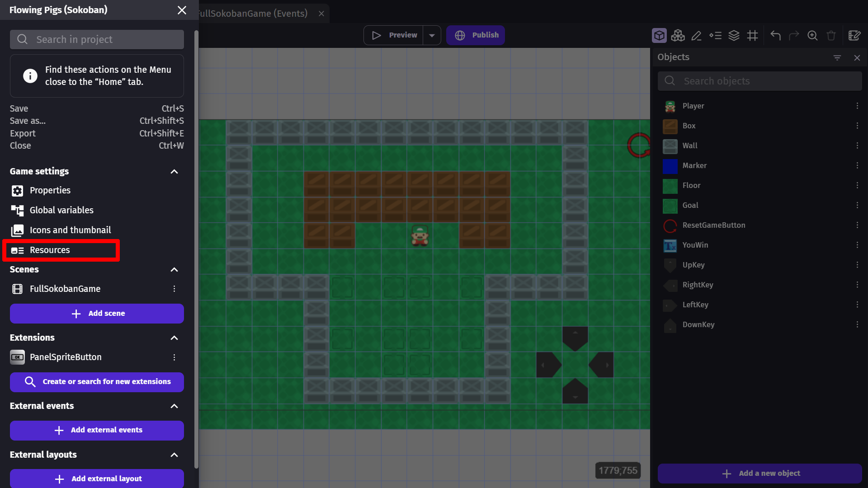
Task: Click the Object properties icon
Action: point(660,34)
